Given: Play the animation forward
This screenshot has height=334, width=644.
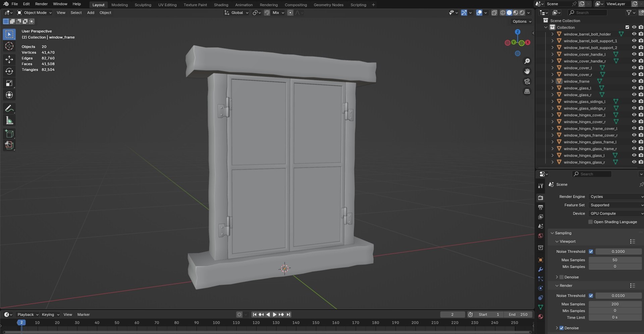Looking at the screenshot, I should (x=275, y=315).
